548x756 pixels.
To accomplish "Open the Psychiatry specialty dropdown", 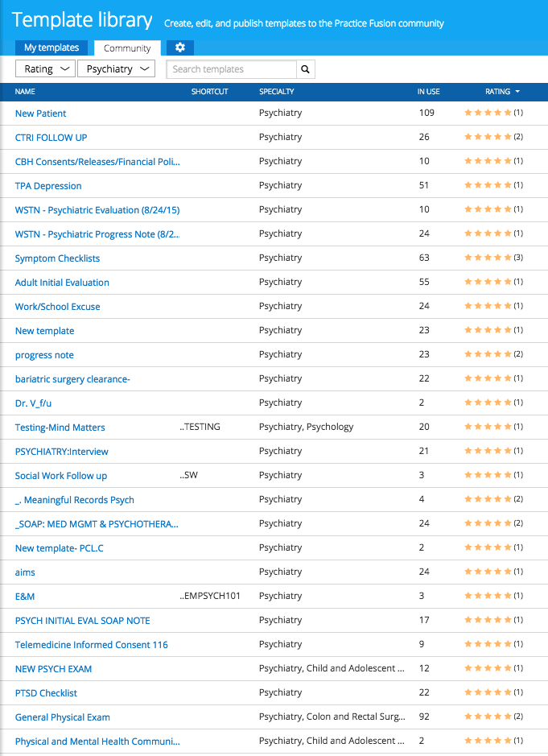I will [x=117, y=69].
